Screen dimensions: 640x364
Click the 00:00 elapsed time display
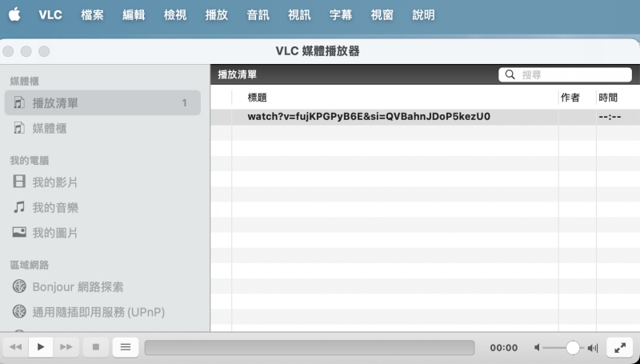pyautogui.click(x=504, y=348)
